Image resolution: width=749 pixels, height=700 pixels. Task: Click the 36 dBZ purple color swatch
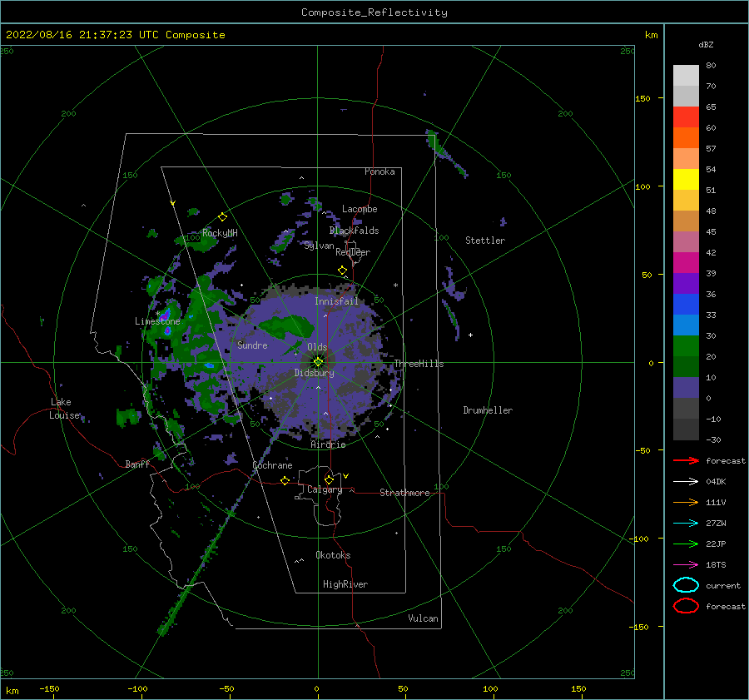[x=686, y=283]
